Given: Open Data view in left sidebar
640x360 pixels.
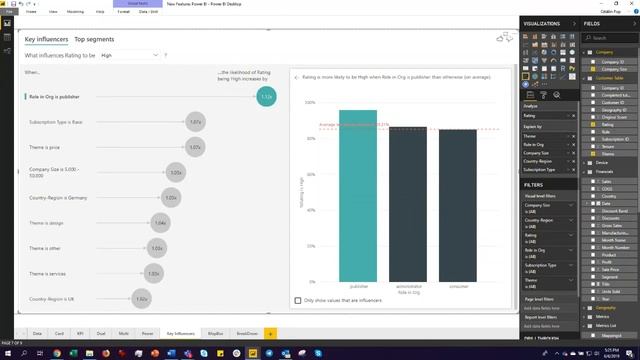Looking at the screenshot, I should point(7,38).
